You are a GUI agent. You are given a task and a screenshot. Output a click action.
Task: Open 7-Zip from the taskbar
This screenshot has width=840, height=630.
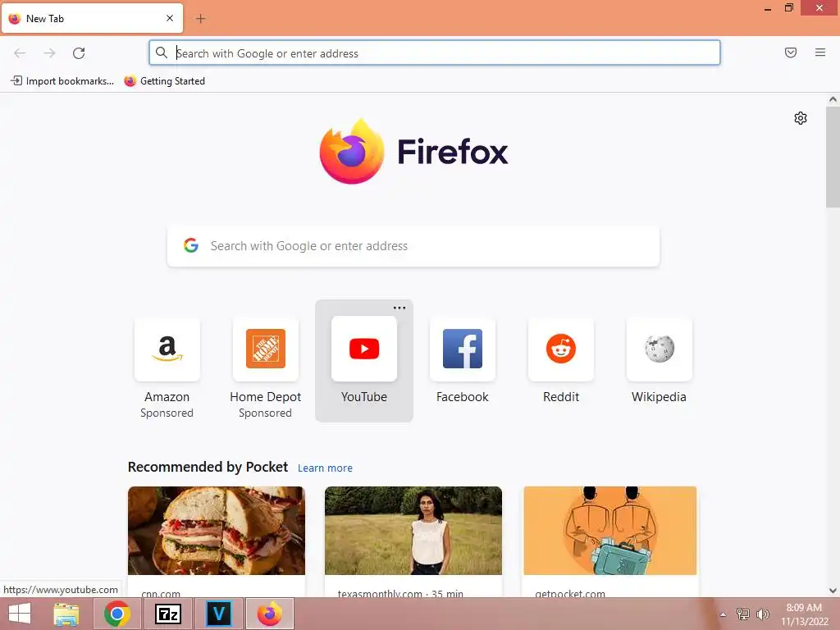click(167, 614)
